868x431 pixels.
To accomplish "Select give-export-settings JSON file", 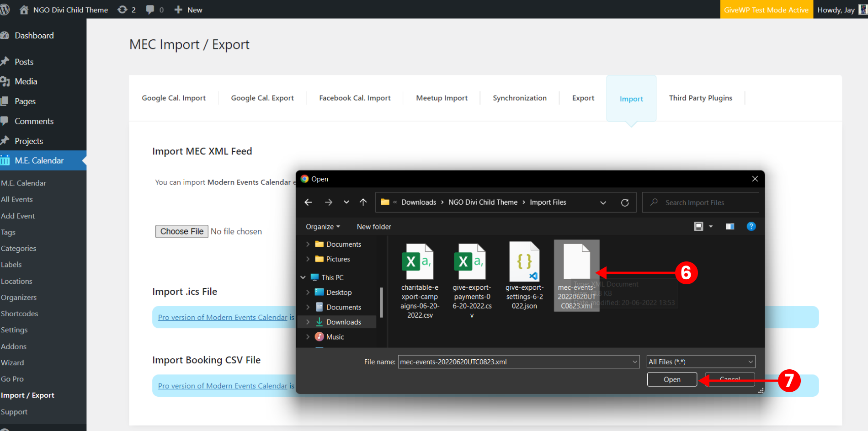I will click(524, 276).
